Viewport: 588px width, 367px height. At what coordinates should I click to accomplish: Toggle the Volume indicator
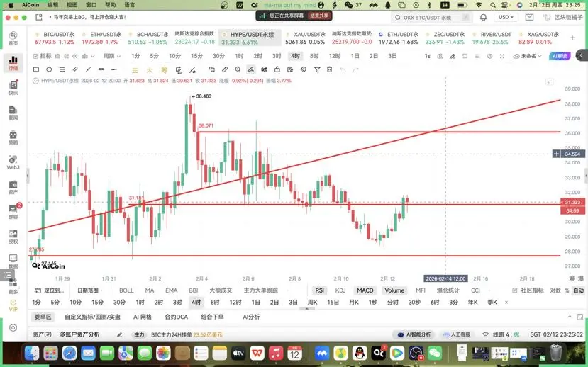pos(394,290)
